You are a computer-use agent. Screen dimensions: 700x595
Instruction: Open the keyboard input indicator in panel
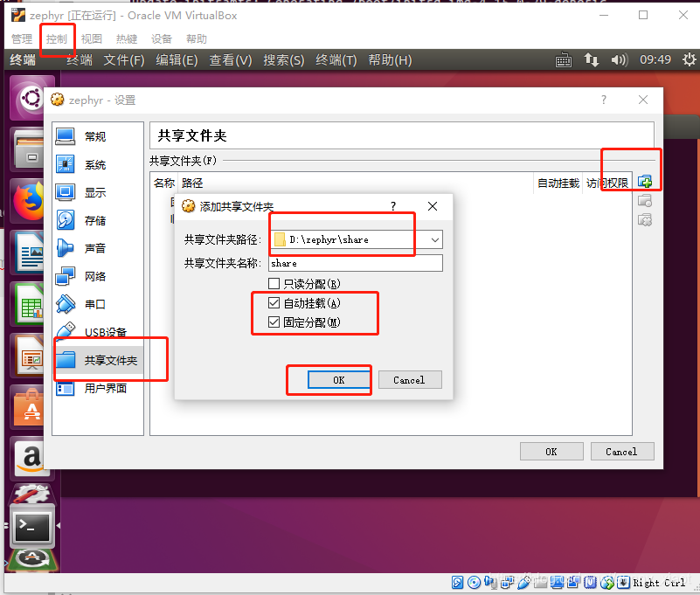coord(564,59)
